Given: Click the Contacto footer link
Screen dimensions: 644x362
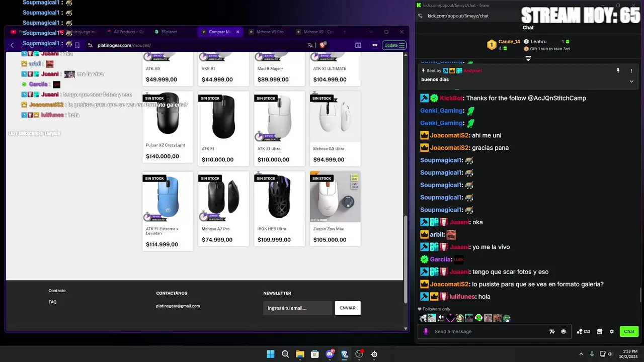Looking at the screenshot, I should pos(57,291).
